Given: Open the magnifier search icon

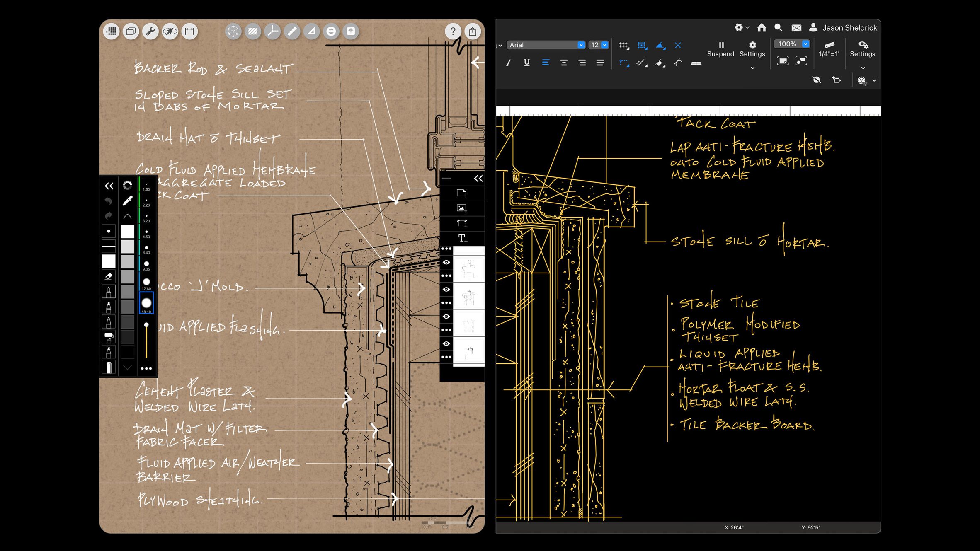Looking at the screenshot, I should coord(778,28).
